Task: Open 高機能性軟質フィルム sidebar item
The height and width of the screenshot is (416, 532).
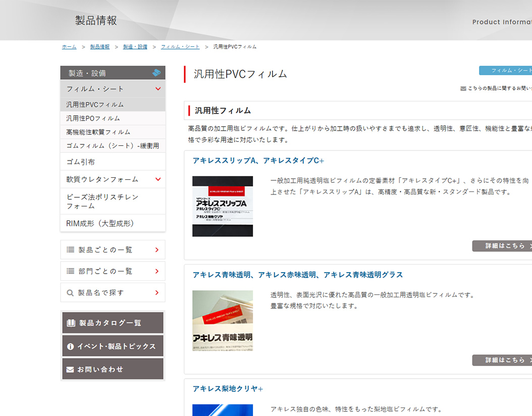Action: pos(113,132)
